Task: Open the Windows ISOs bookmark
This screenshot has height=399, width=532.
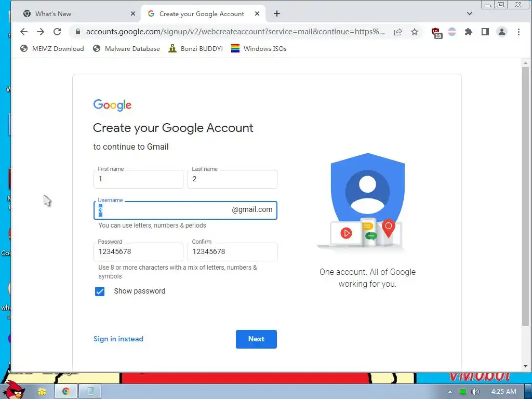Action: 259,48
